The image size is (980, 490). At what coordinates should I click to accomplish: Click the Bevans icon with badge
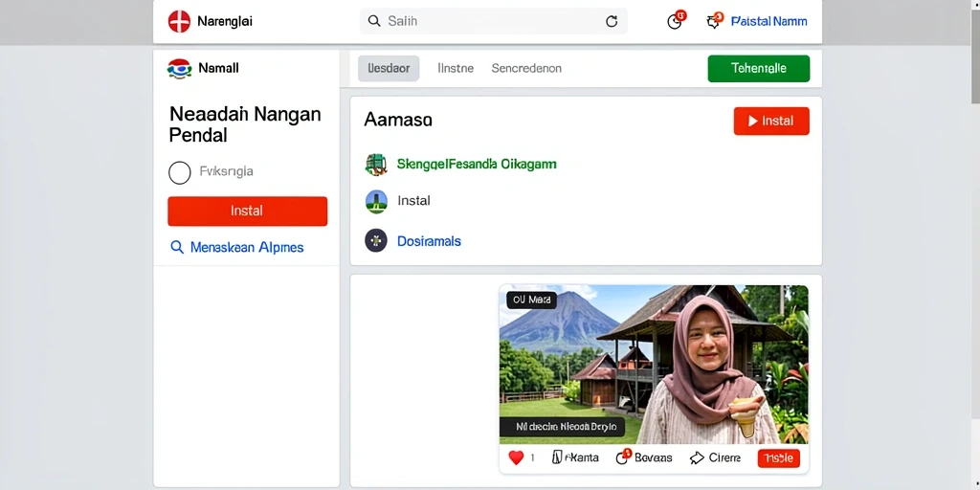pyautogui.click(x=622, y=457)
